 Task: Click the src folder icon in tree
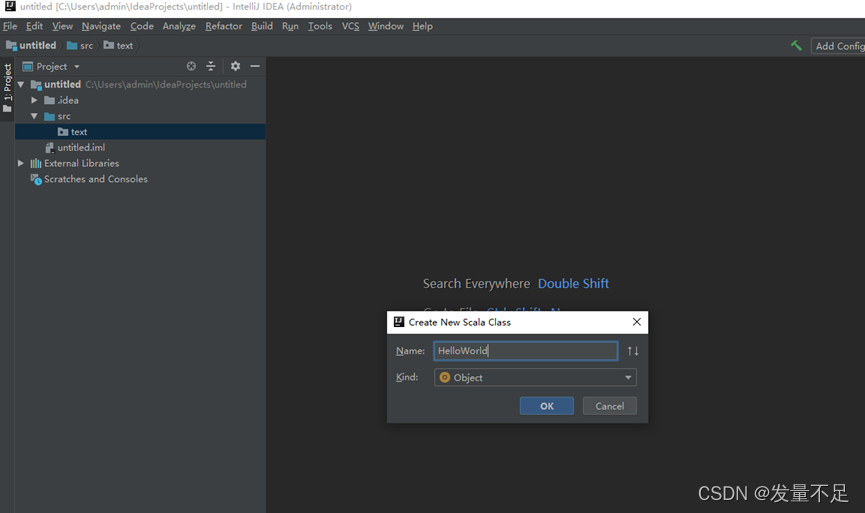[x=50, y=116]
